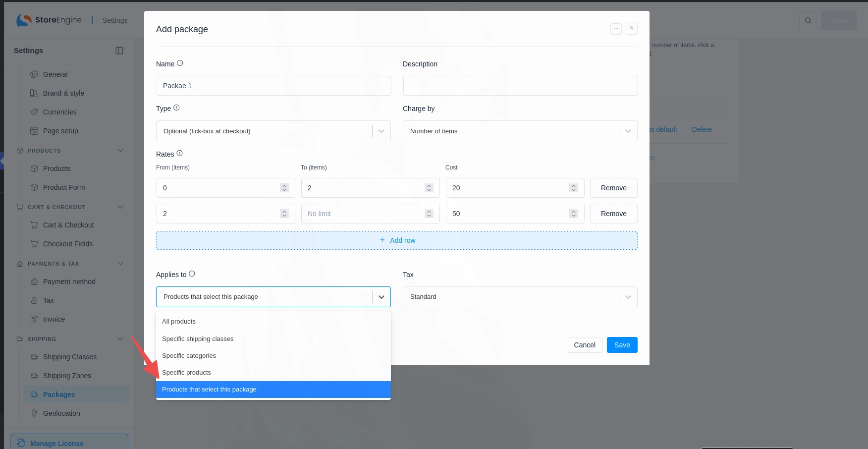Screen dimensions: 868x449
Task: Open the Tax dropdown showing Standard
Action: 520,297
